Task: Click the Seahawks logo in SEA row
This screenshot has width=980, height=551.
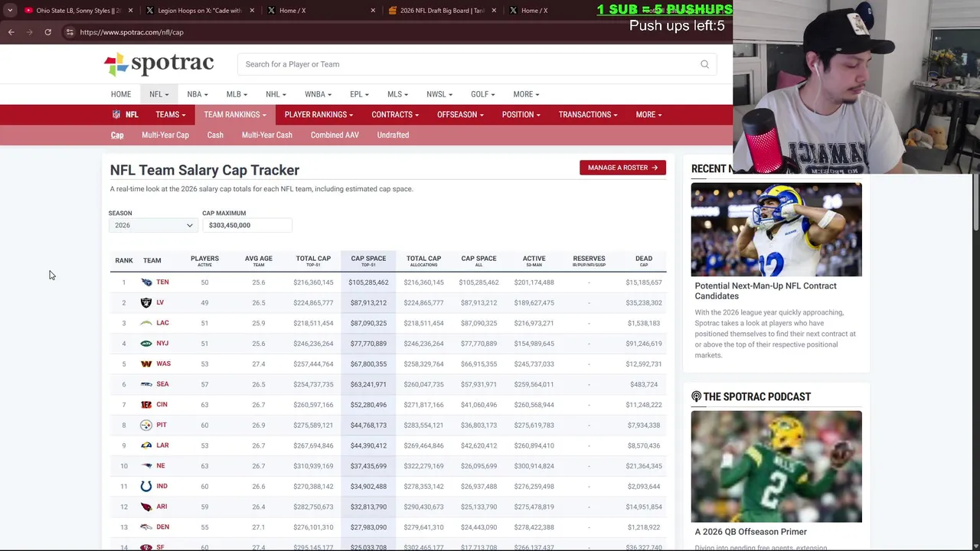Action: coord(146,384)
